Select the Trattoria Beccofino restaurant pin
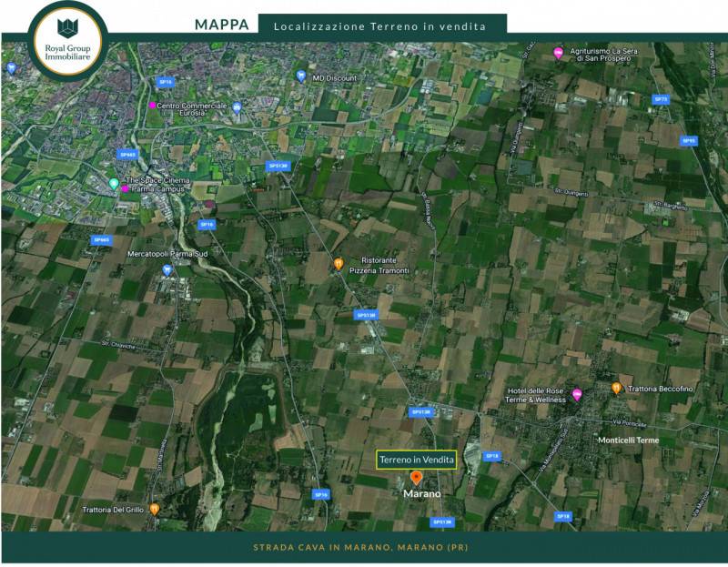The image size is (728, 567). [x=616, y=389]
